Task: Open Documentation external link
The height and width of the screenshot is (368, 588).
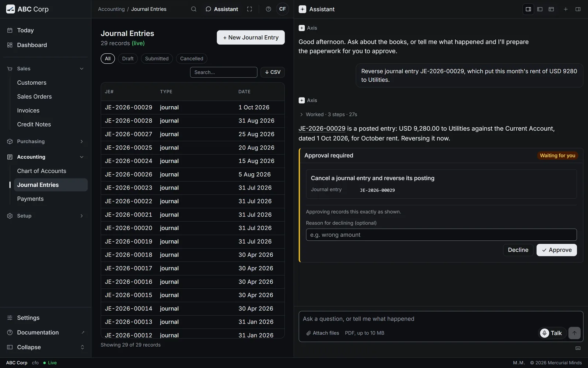Action: click(x=46, y=332)
